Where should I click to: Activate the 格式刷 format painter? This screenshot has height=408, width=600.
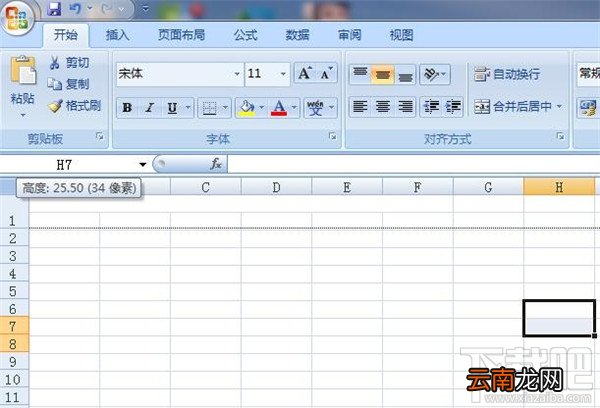pyautogui.click(x=75, y=106)
